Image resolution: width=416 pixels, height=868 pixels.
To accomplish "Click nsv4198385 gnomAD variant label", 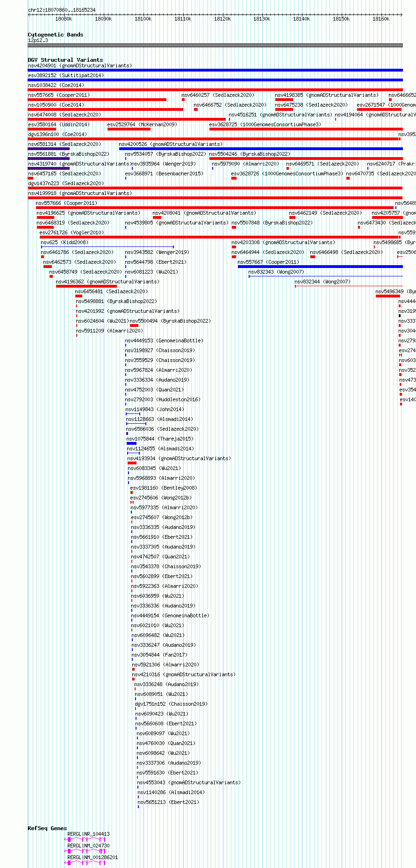I will tap(327, 95).
